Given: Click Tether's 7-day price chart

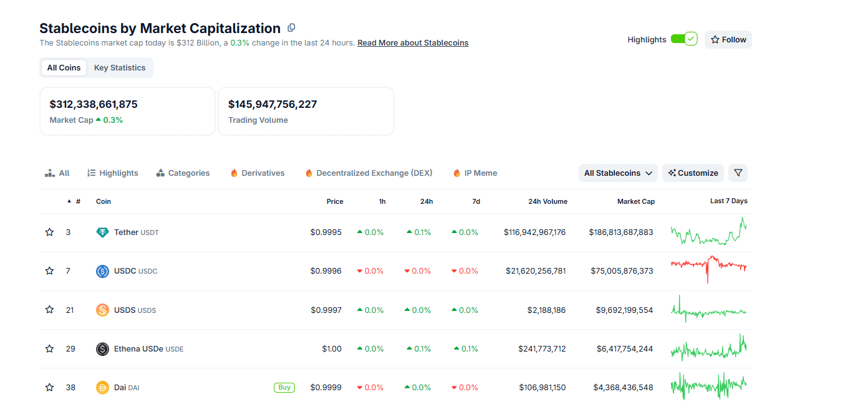Looking at the screenshot, I should 708,232.
